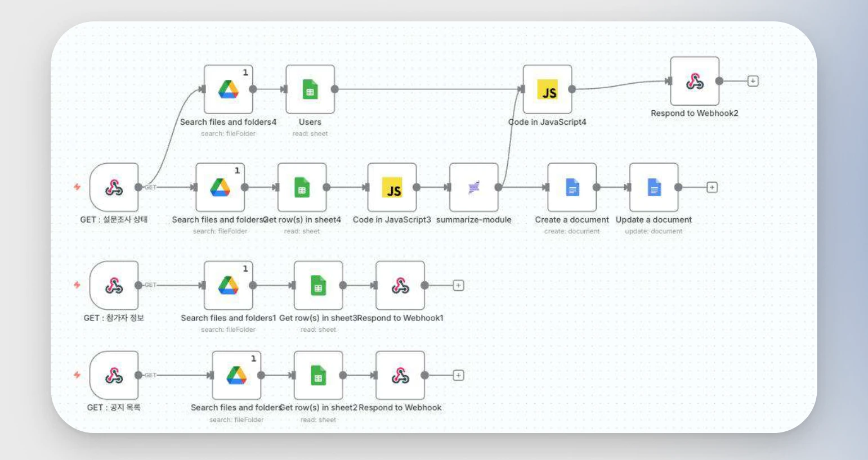Open the 'Code in JavaScript3' node
The image size is (868, 460).
pyautogui.click(x=392, y=187)
